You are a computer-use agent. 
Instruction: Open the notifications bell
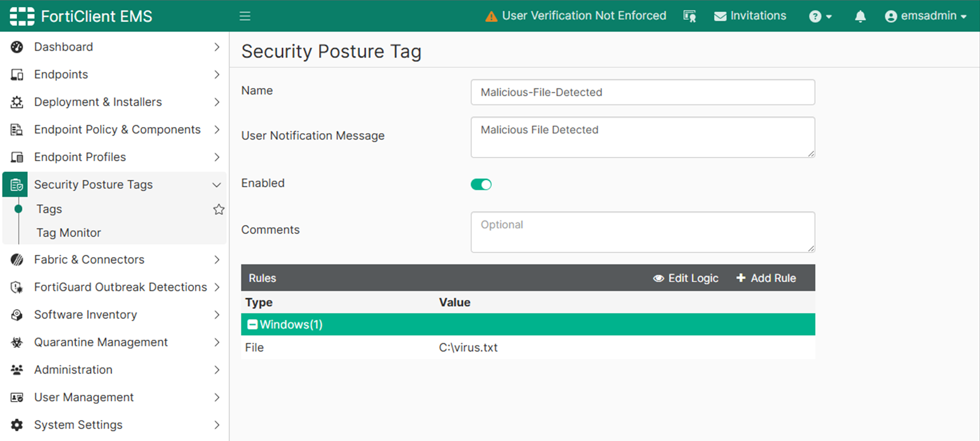(x=860, y=17)
